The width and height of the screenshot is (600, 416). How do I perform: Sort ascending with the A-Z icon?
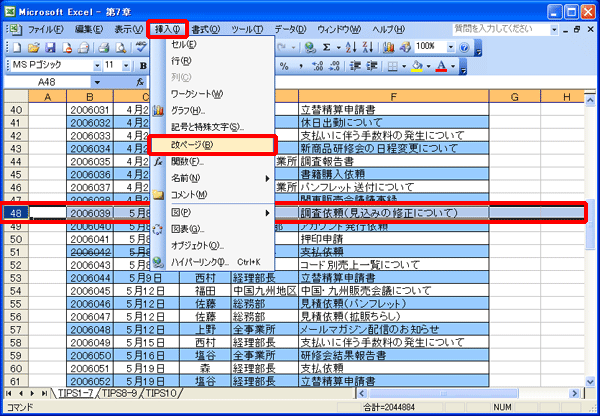click(x=351, y=47)
